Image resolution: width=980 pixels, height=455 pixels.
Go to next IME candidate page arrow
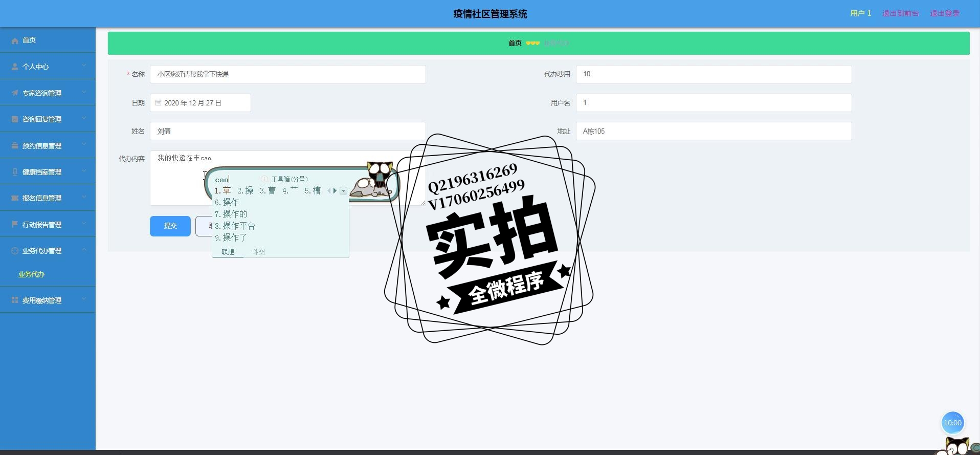click(335, 191)
